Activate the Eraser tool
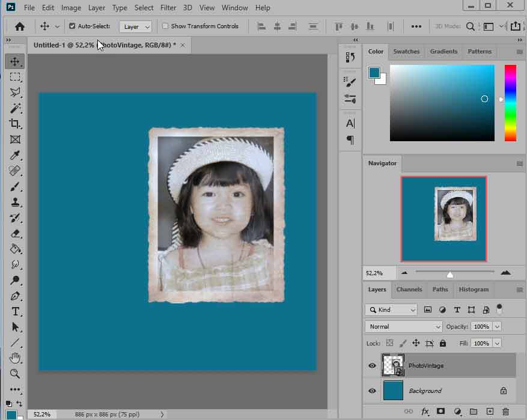The width and height of the screenshot is (527, 420). [15, 234]
